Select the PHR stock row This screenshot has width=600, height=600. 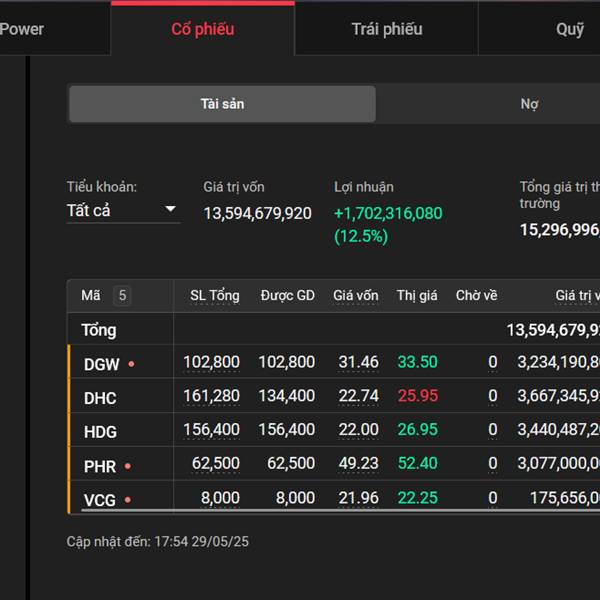click(334, 463)
